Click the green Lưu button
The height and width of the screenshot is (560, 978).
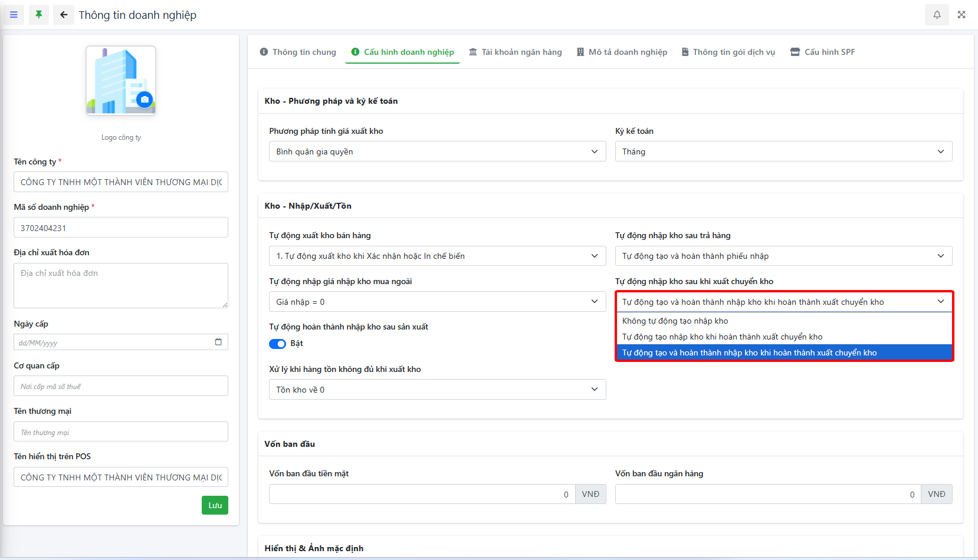(x=215, y=505)
